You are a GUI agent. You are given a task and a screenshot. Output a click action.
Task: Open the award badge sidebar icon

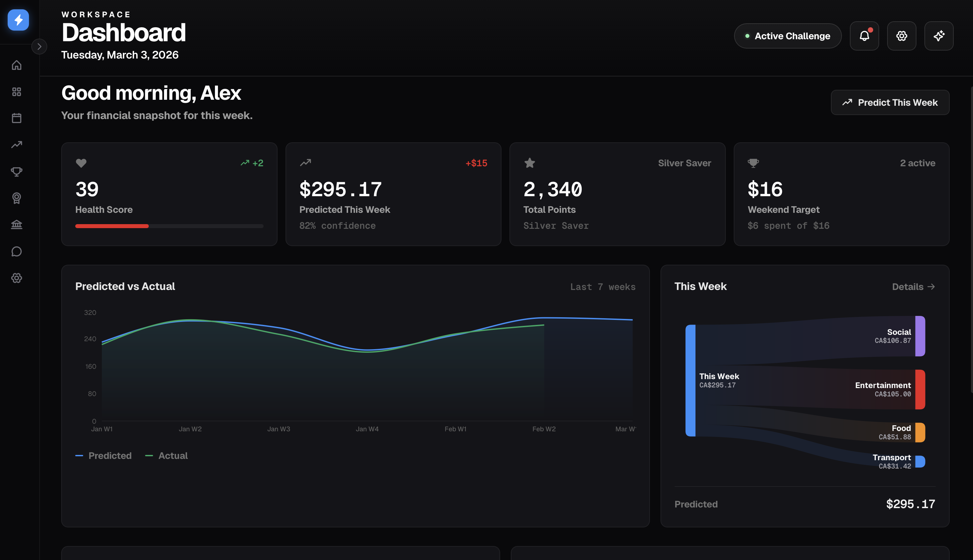17,198
